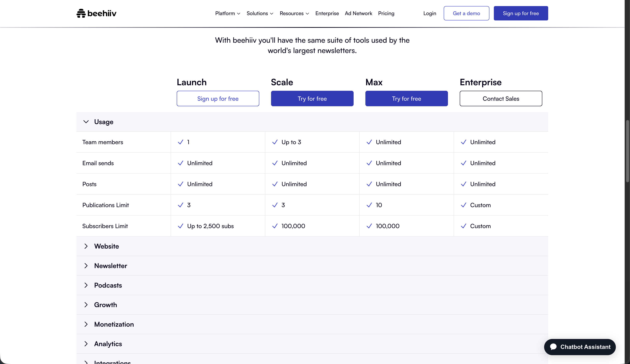Image resolution: width=630 pixels, height=364 pixels.
Task: Click the Login link
Action: [430, 13]
